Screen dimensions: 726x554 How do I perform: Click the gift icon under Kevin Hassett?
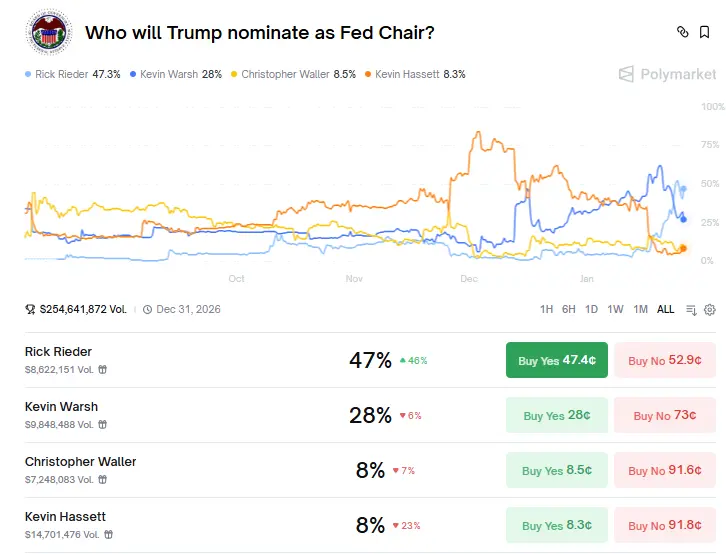coord(108,535)
